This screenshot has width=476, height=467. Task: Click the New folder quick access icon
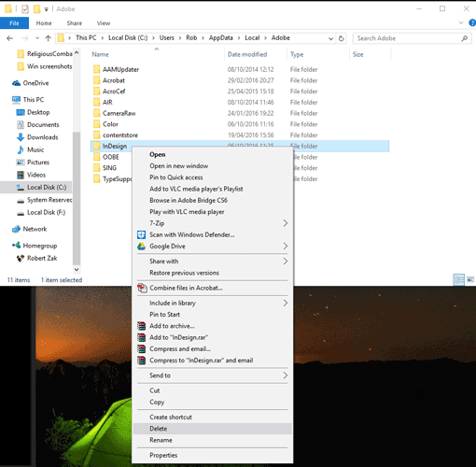(x=37, y=9)
